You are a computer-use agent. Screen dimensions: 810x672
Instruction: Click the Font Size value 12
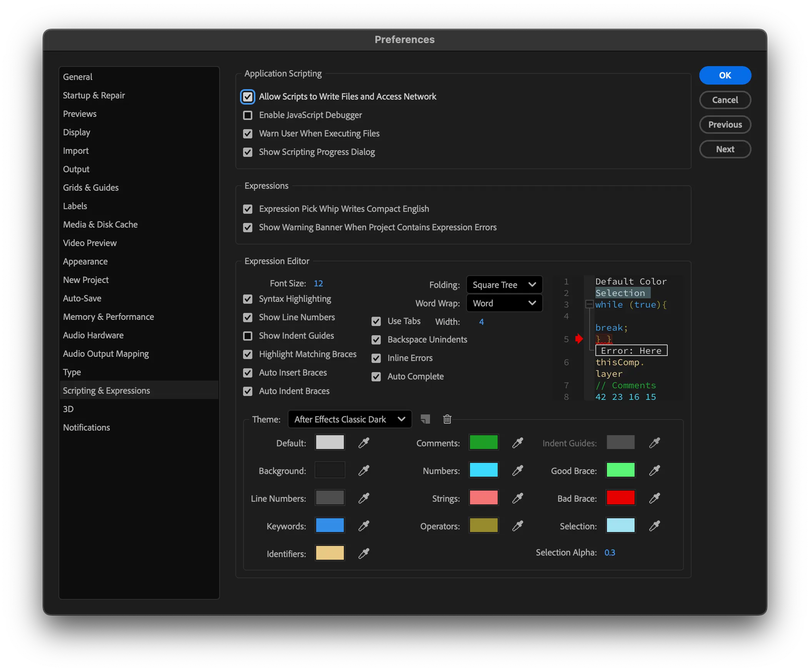[318, 283]
